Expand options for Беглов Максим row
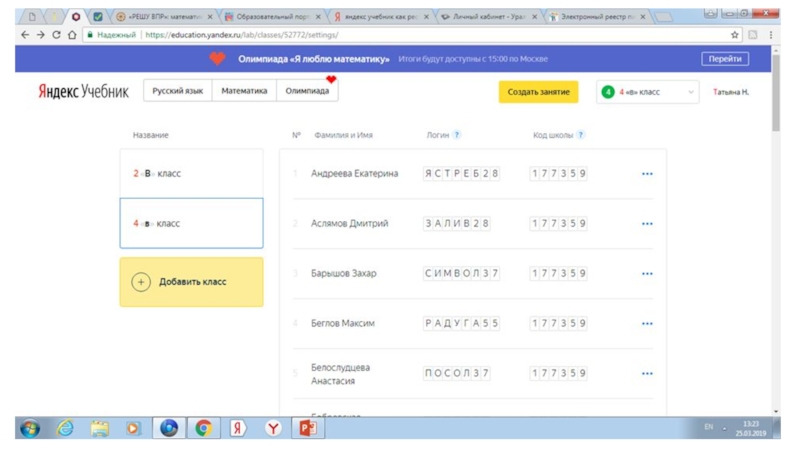 coord(647,324)
